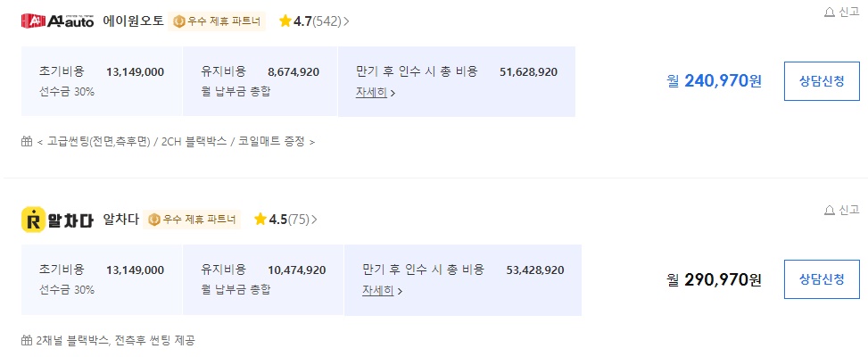
Task: Click bell report icon for 알차다
Action: pyautogui.click(x=830, y=210)
